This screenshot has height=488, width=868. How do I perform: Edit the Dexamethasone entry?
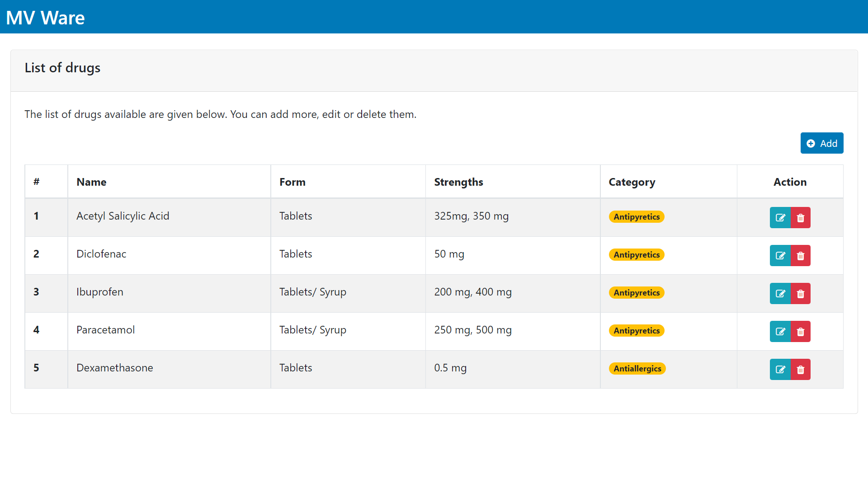pyautogui.click(x=780, y=370)
